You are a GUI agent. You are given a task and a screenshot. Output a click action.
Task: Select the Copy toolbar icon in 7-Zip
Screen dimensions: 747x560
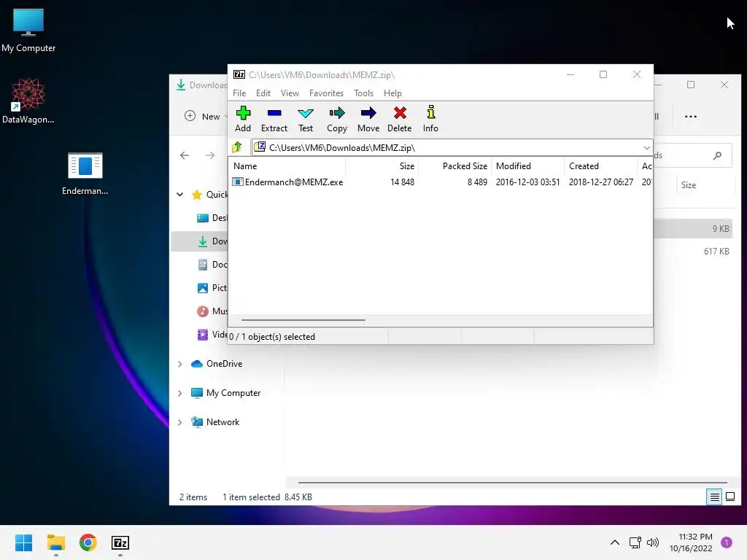(x=337, y=119)
